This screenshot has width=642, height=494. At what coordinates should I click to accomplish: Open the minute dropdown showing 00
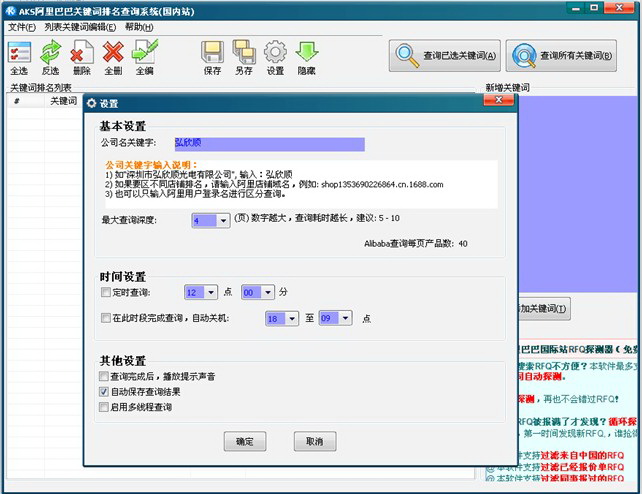(268, 292)
